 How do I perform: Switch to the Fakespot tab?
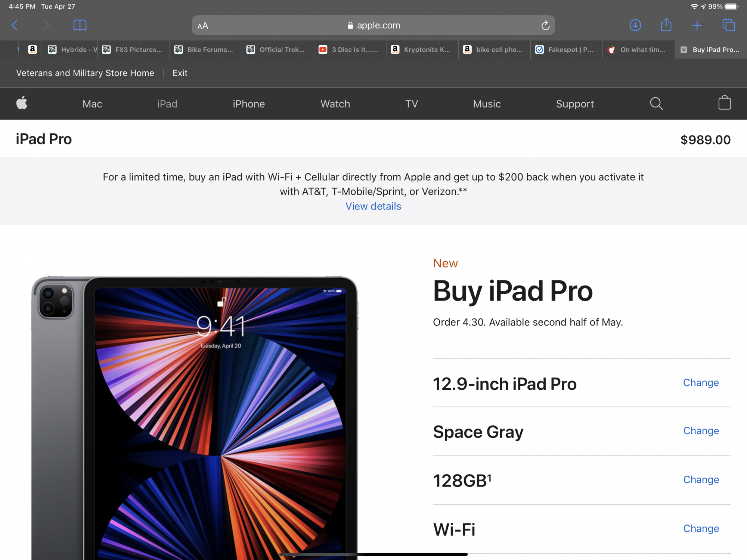(x=566, y=50)
